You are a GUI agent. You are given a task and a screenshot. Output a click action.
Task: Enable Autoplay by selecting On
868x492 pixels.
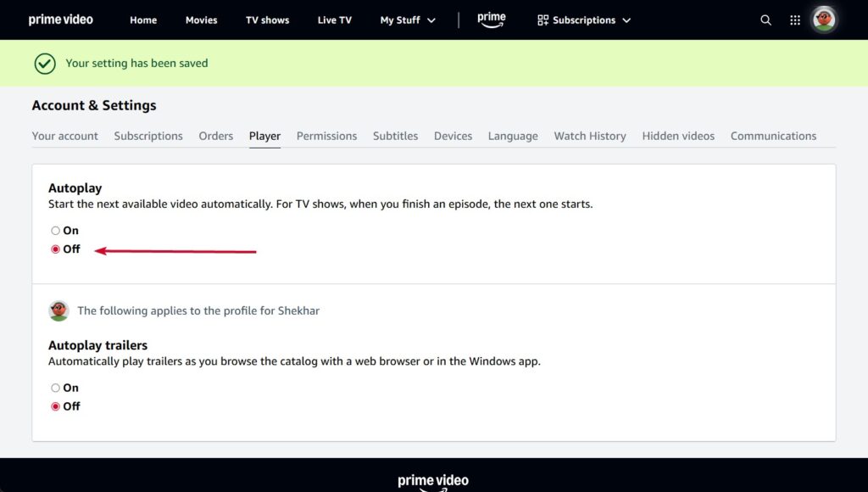tap(54, 230)
